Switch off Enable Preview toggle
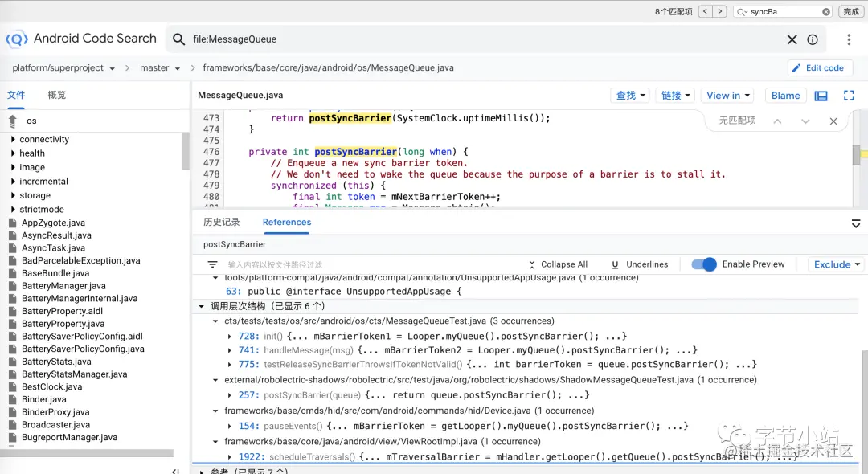Viewport: 868px width, 474px height. [x=703, y=264]
